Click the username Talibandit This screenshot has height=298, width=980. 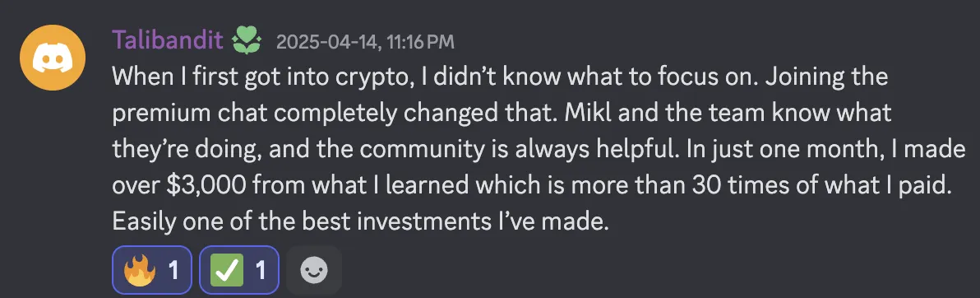point(168,40)
